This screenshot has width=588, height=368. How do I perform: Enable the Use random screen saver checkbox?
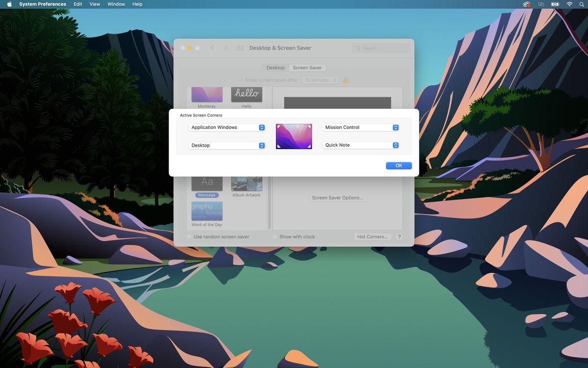click(x=189, y=237)
